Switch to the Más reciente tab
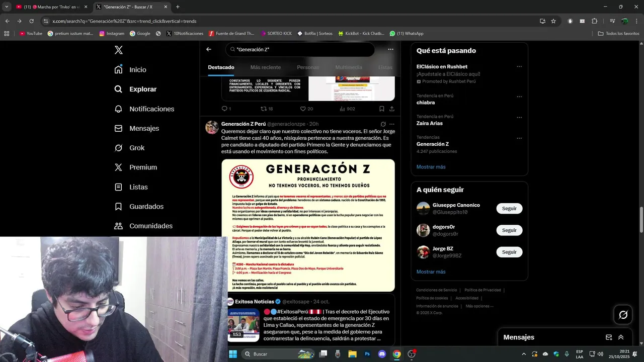The image size is (644, 362). pyautogui.click(x=266, y=67)
